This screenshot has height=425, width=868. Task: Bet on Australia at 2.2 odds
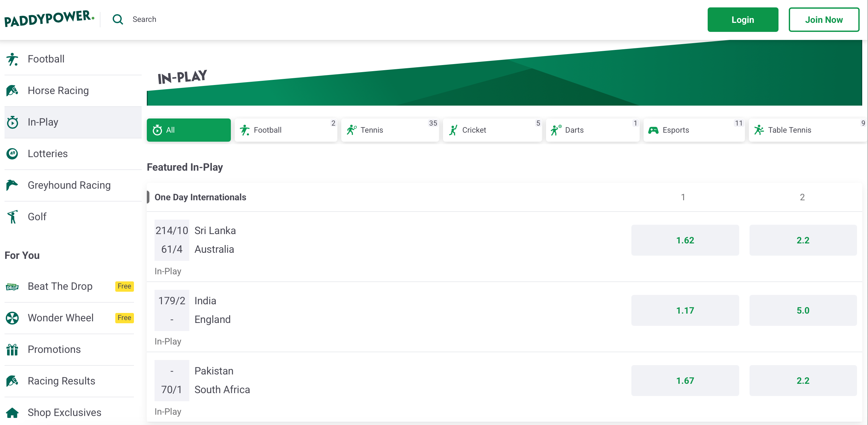point(803,240)
